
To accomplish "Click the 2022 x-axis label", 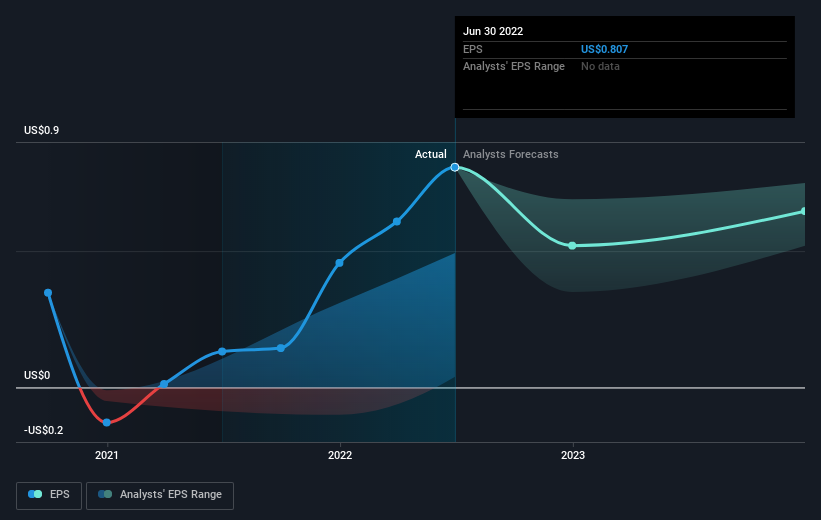I will click(340, 455).
